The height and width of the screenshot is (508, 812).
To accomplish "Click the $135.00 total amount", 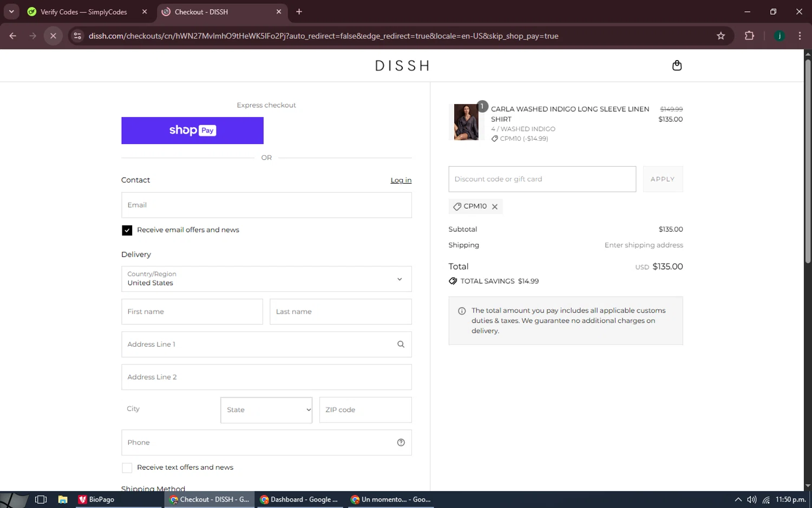I will pos(667,267).
